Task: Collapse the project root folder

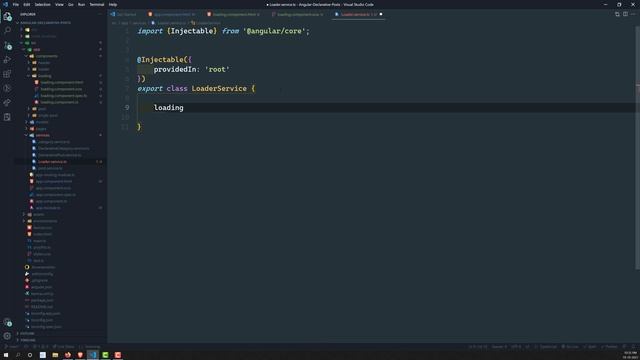Action: coord(45,23)
